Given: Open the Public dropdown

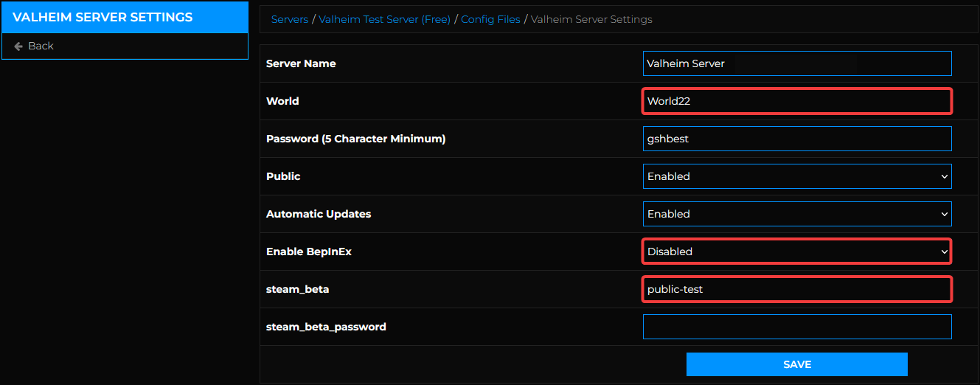Looking at the screenshot, I should click(796, 176).
